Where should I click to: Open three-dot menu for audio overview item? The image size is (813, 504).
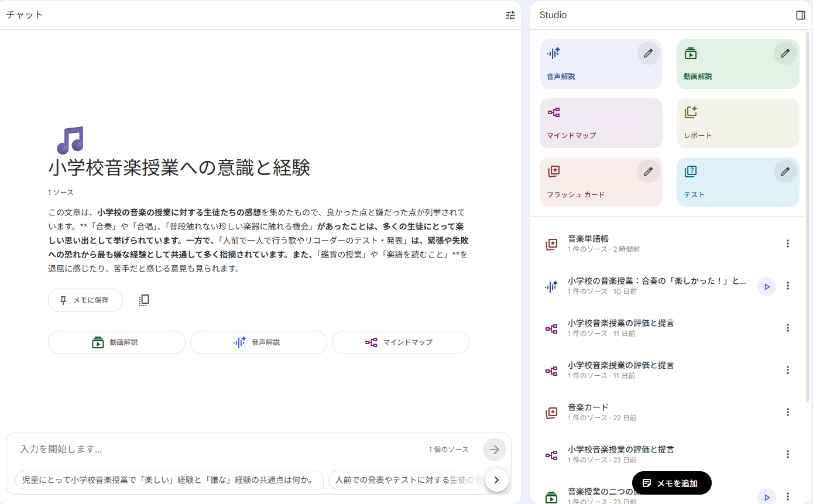[x=787, y=286]
